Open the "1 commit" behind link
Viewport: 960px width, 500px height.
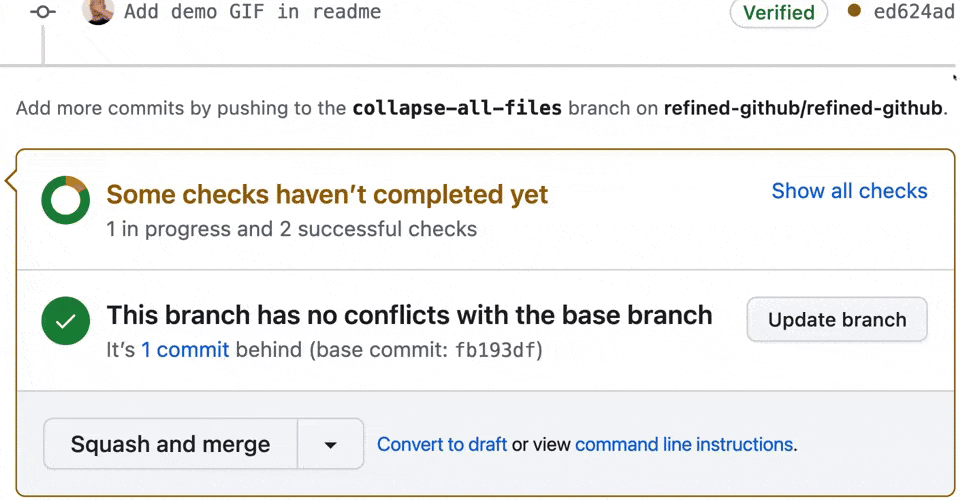click(x=186, y=350)
